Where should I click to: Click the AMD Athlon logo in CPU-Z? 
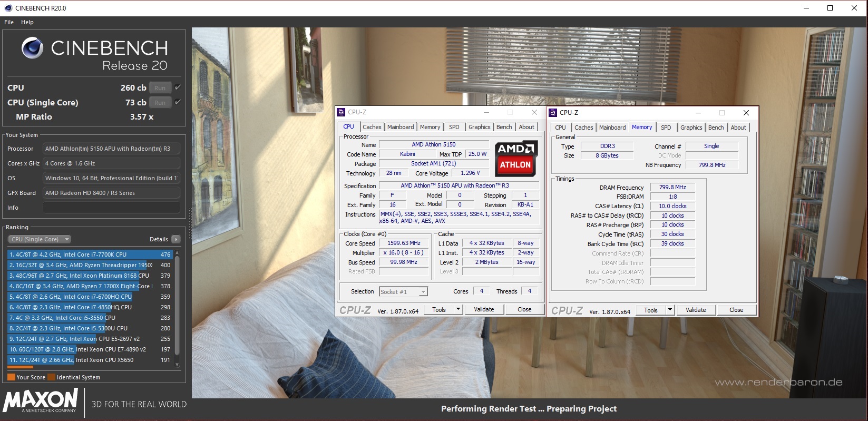516,159
